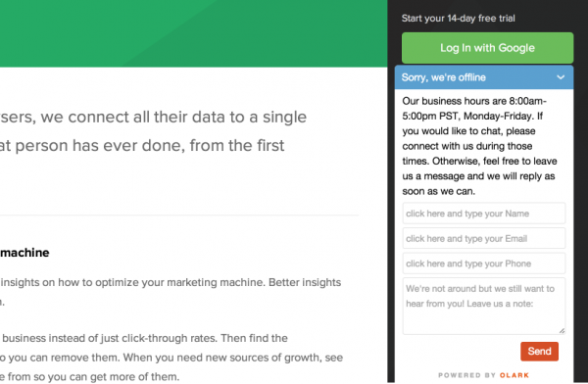This screenshot has width=588, height=384.
Task: Click the green header banner
Action: (193, 33)
